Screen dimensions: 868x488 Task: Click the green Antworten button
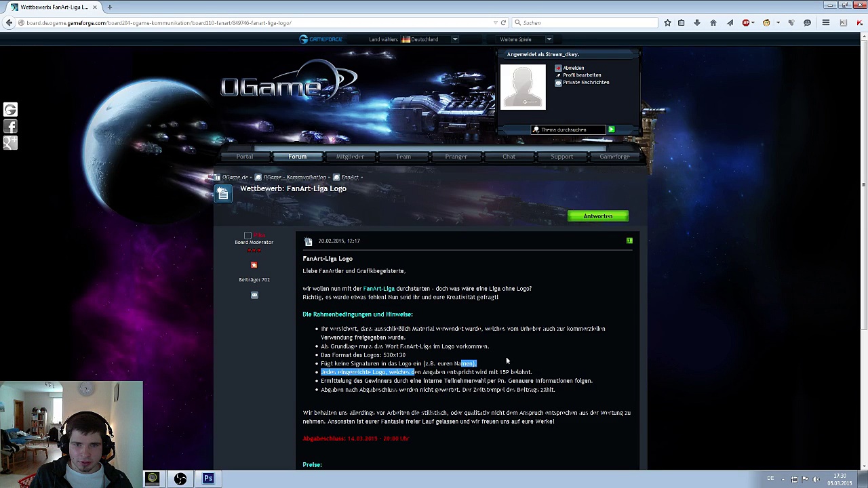coord(597,216)
